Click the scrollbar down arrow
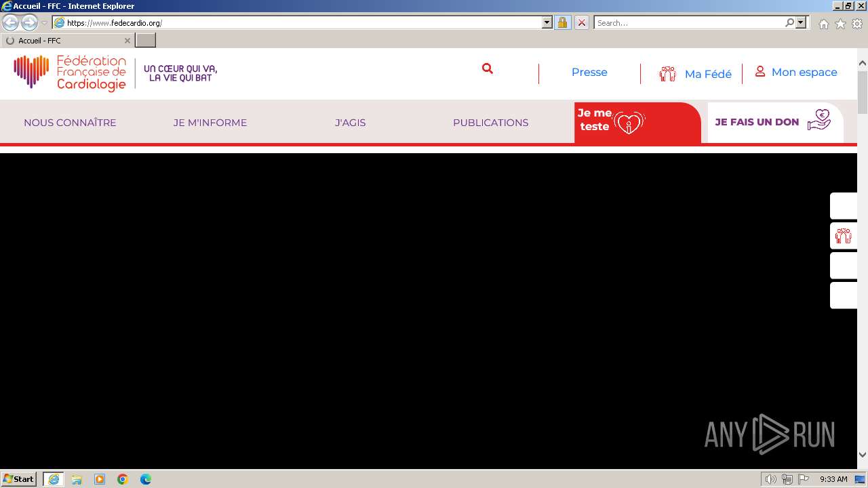 [x=863, y=455]
